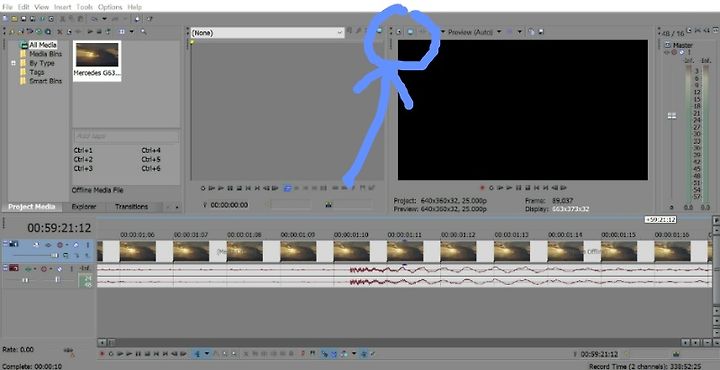Screen dimensions: 720x370
Task: Switch to the Explorer tab
Action: tap(84, 207)
